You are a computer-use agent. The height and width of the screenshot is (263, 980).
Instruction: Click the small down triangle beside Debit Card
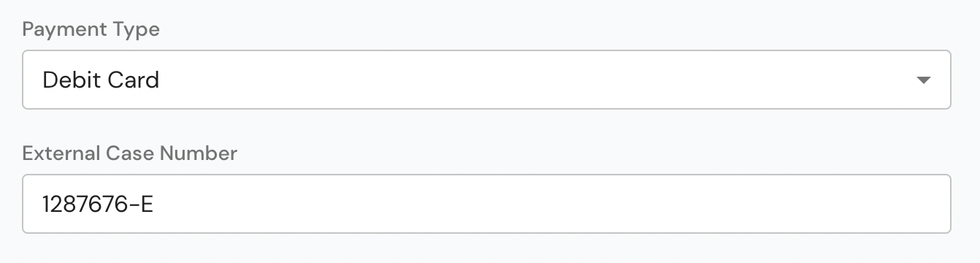pyautogui.click(x=923, y=80)
